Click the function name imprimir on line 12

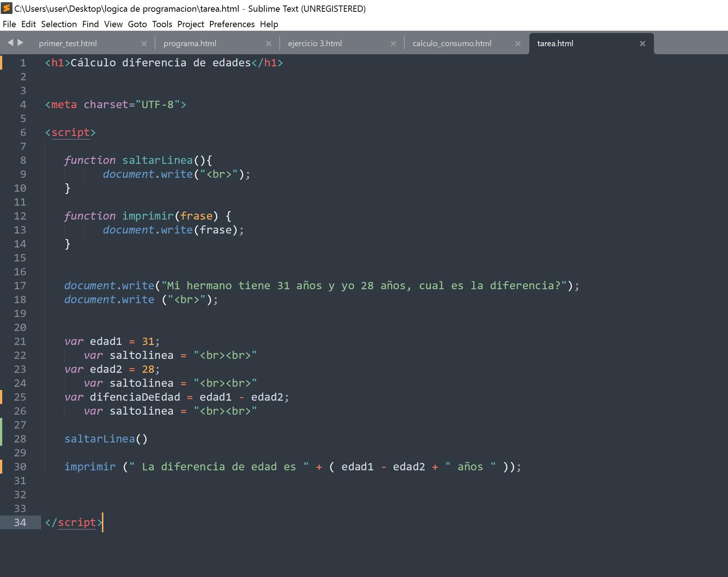pos(148,216)
